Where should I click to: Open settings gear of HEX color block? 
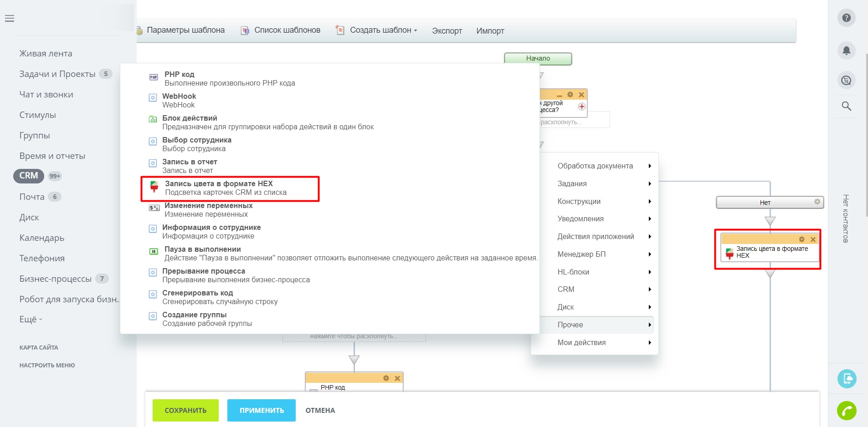pos(801,239)
